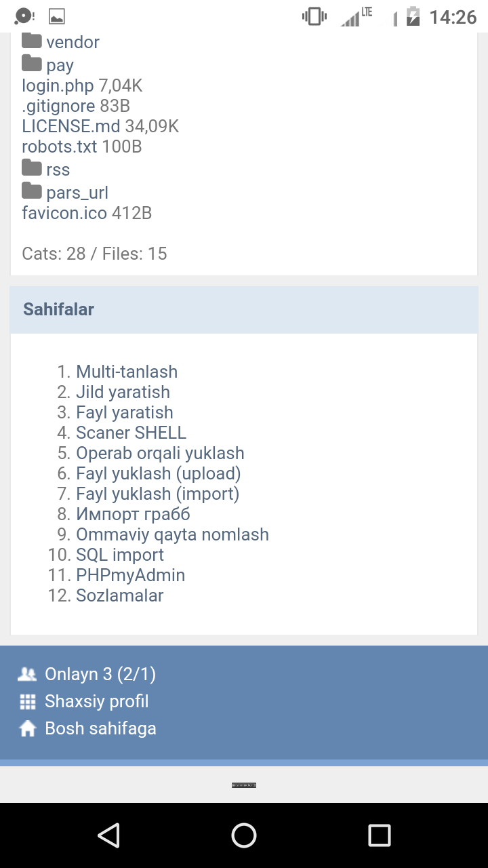The width and height of the screenshot is (488, 868).
Task: Open the Multi-tanlash page
Action: [x=127, y=372]
